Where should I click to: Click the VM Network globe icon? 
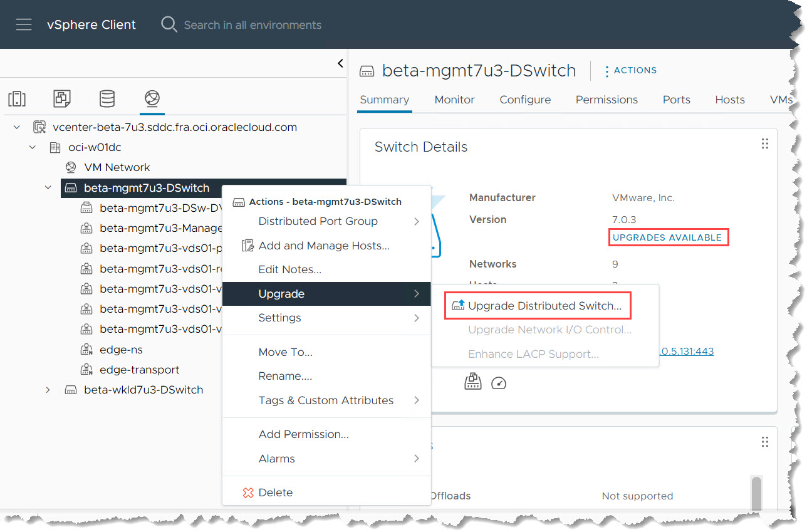coord(71,167)
